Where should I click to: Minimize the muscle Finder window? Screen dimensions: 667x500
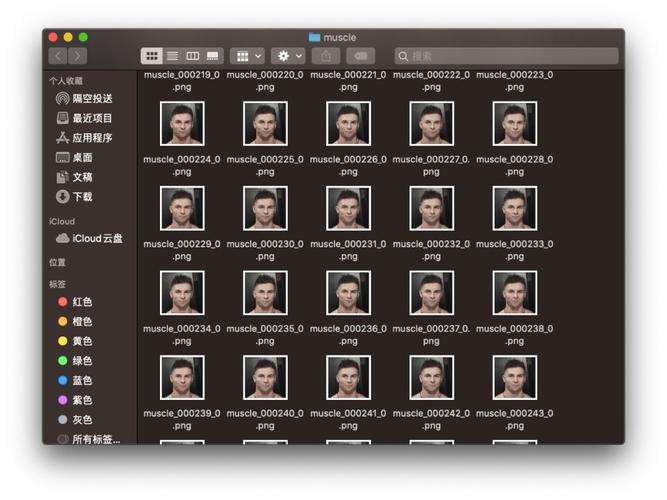point(68,37)
